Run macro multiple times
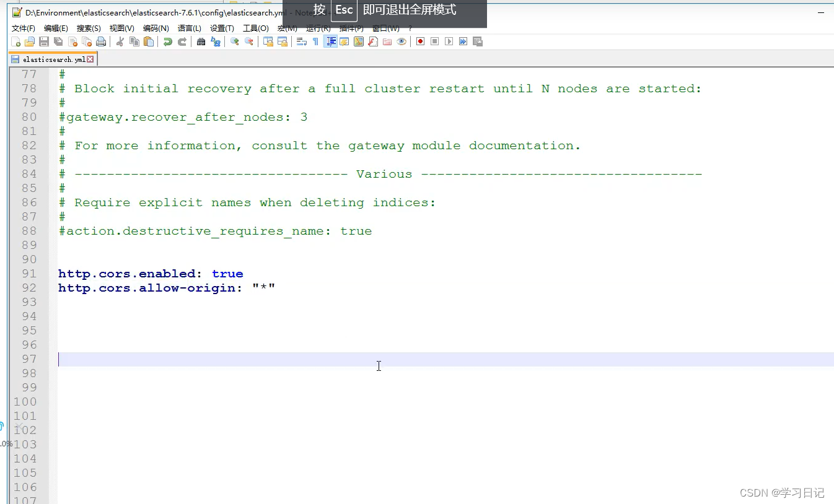834x504 pixels. (x=463, y=41)
